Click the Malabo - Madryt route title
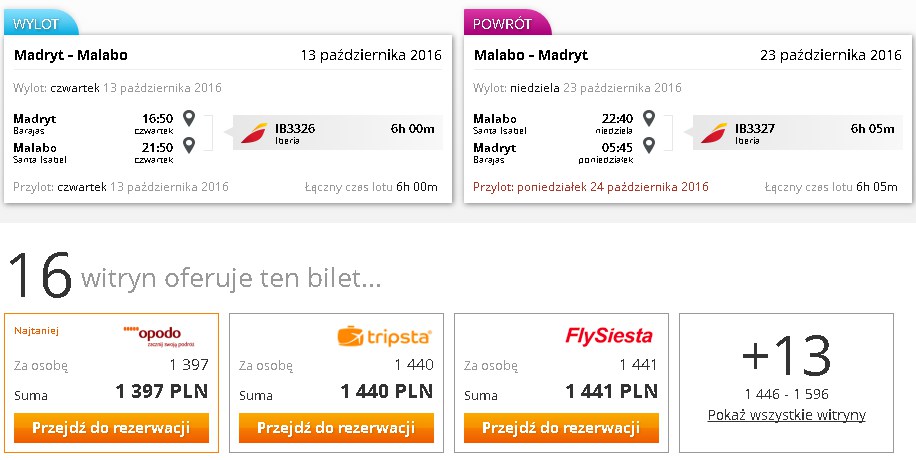Screen dimensions: 916x460 (530, 56)
